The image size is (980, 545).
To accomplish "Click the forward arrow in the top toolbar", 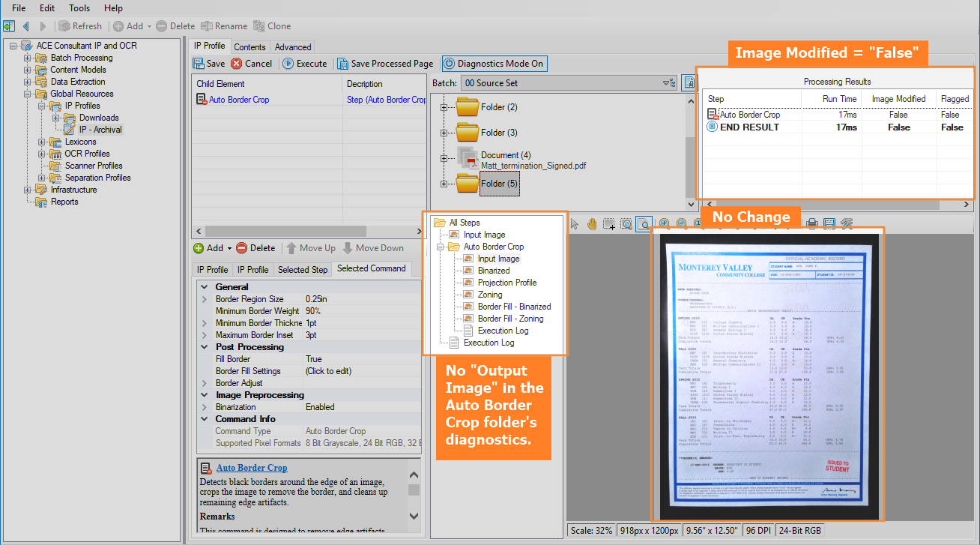I will [x=43, y=26].
